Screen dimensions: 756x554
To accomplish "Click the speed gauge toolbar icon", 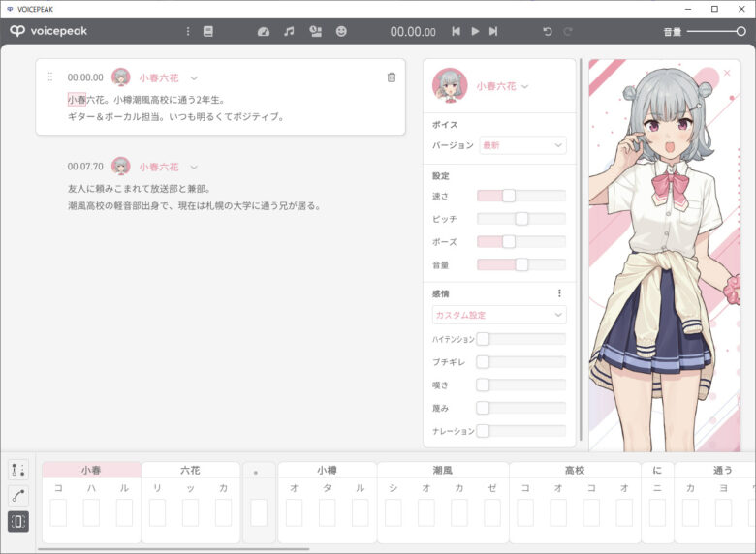I will click(x=264, y=32).
